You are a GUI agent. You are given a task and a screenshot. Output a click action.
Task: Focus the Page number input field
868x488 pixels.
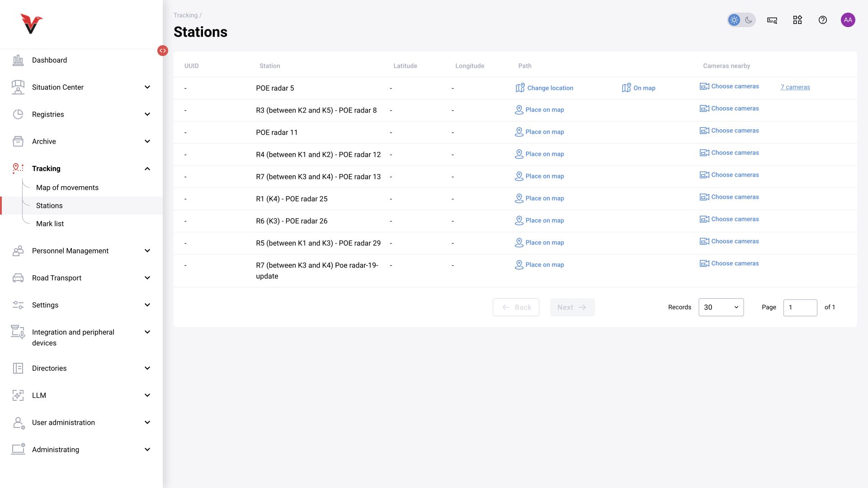(x=800, y=307)
